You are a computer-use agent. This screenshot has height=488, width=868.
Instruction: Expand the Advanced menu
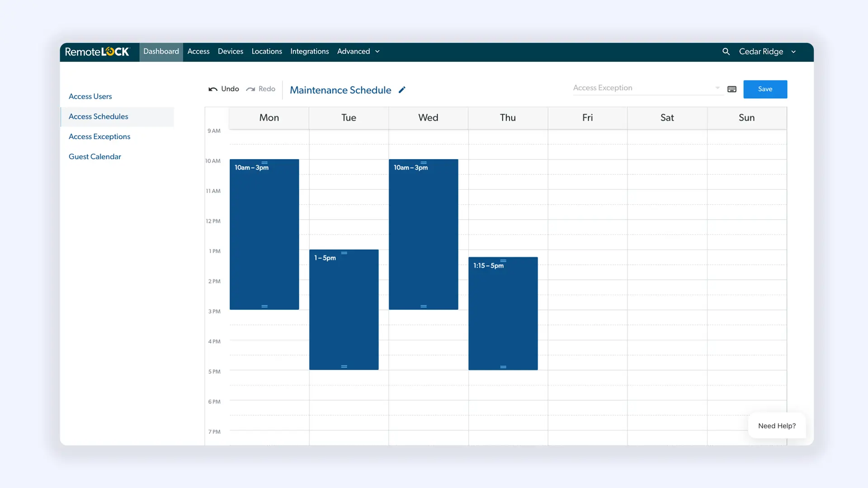click(358, 52)
